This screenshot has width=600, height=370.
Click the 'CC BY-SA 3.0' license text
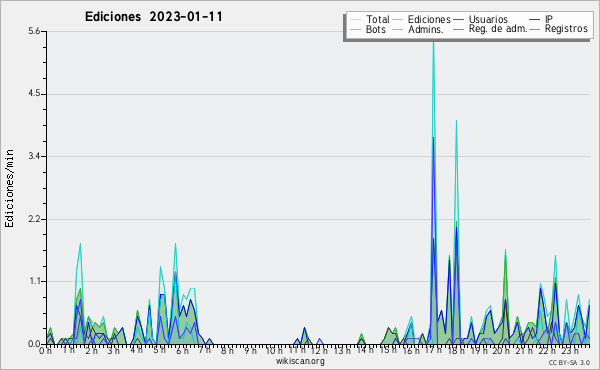[569, 363]
